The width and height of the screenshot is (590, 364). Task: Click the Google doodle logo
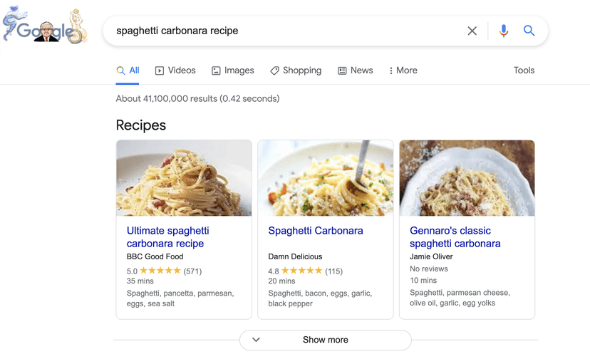[x=45, y=28]
